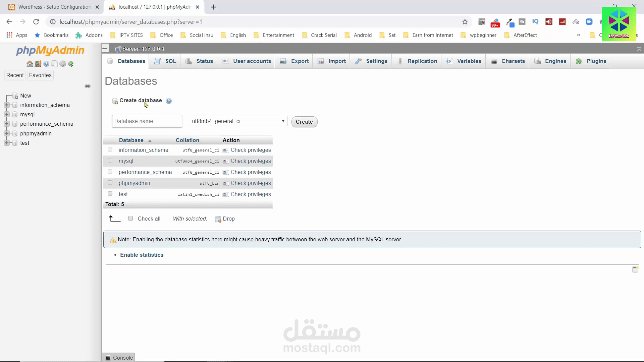Click the Log out door icon

[38, 64]
